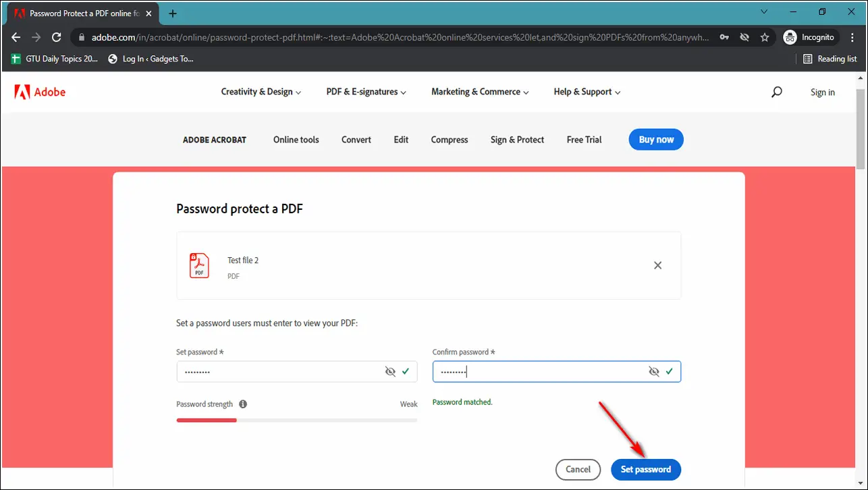Expand the PDF & E-signatures menu
The height and width of the screenshot is (490, 868).
click(366, 92)
